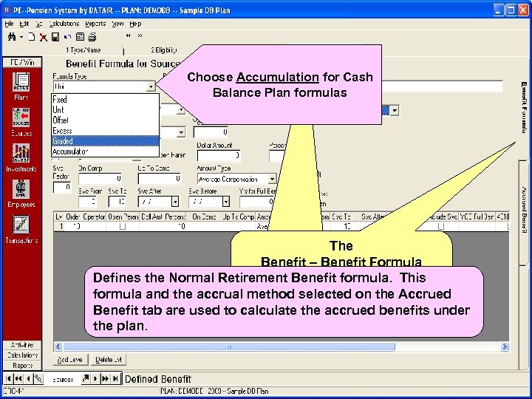Open the Help menu

pyautogui.click(x=135, y=24)
